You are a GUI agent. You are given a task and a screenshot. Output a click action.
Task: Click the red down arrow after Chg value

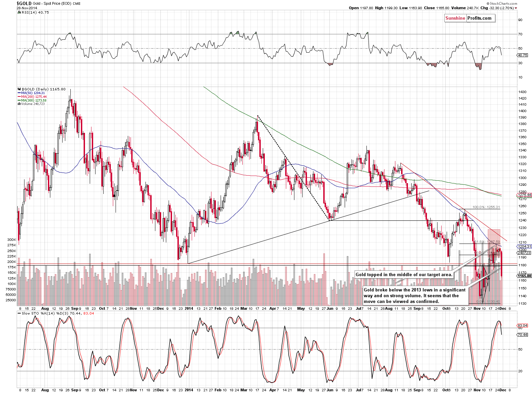coord(516,8)
